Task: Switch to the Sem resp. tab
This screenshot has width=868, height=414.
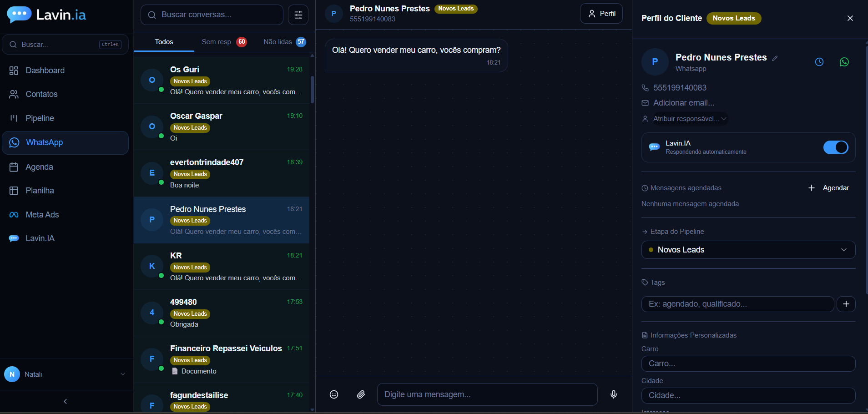Action: (x=224, y=42)
